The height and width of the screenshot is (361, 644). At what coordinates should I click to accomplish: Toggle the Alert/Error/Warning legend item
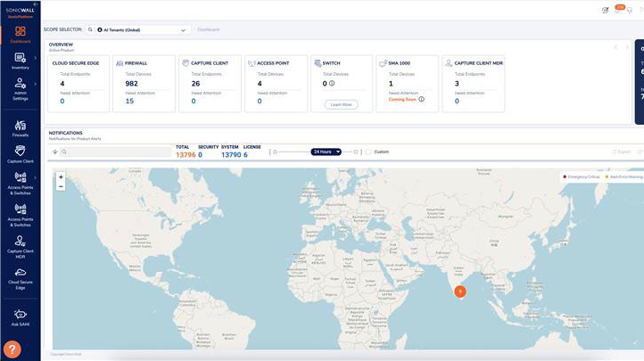(623, 176)
